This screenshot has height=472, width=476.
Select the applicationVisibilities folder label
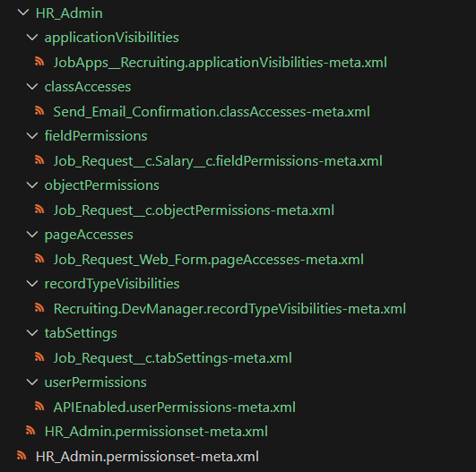click(112, 38)
